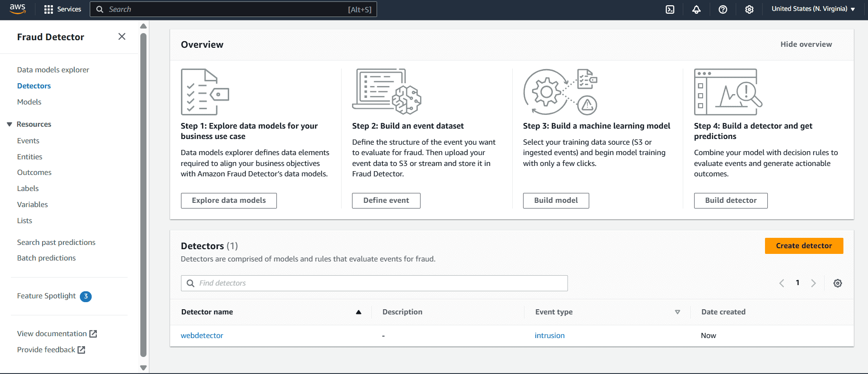
Task: Click Explore data models button
Action: [x=229, y=200]
